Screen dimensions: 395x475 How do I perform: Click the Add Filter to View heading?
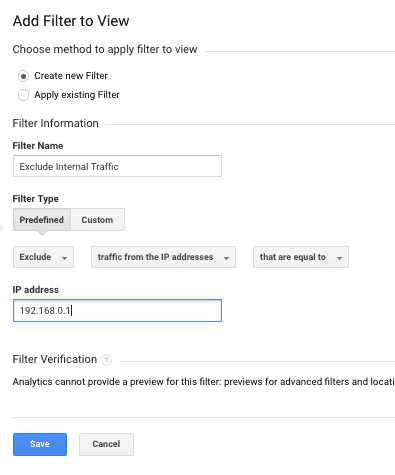71,21
